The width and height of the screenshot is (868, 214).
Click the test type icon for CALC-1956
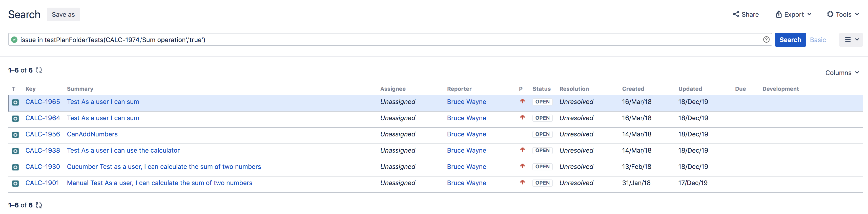pos(15,135)
